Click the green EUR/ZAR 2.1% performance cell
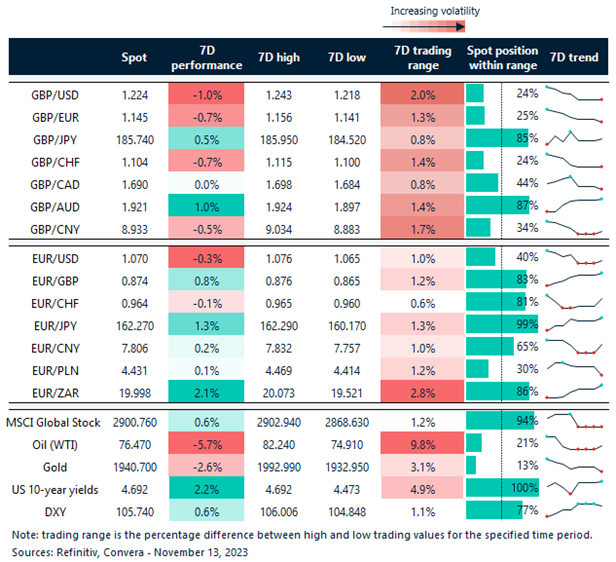 (x=207, y=387)
